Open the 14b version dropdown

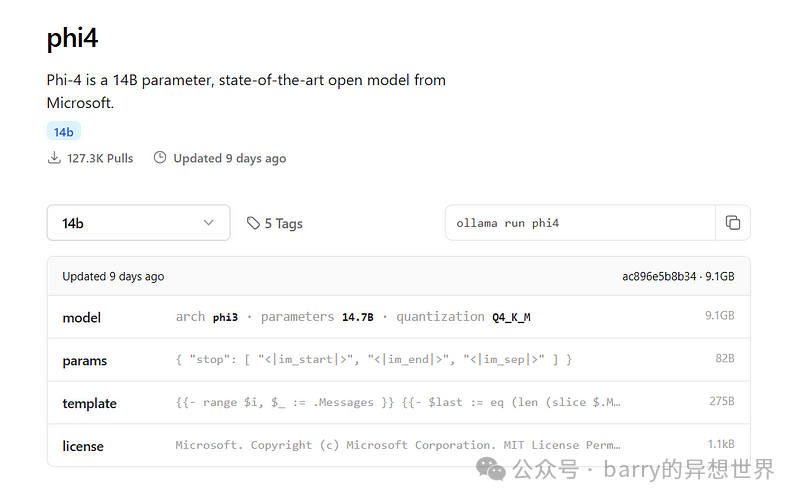(138, 223)
